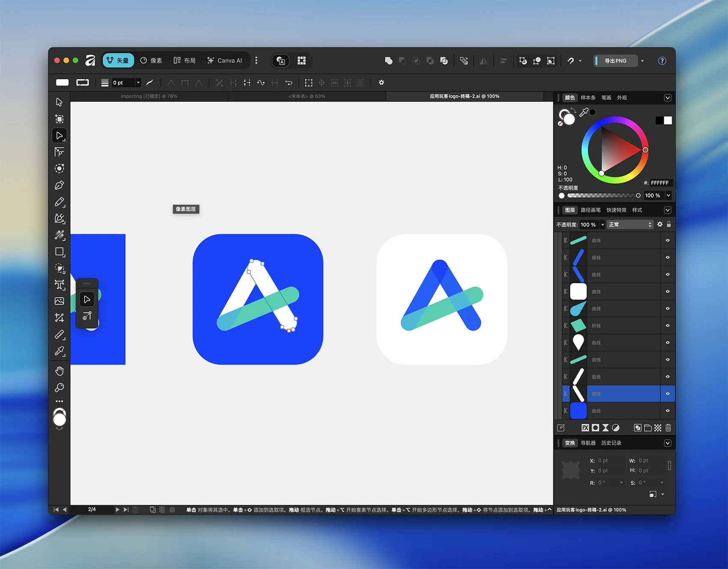Open the 快速特效 panel tab
The image size is (728, 569).
pyautogui.click(x=616, y=210)
